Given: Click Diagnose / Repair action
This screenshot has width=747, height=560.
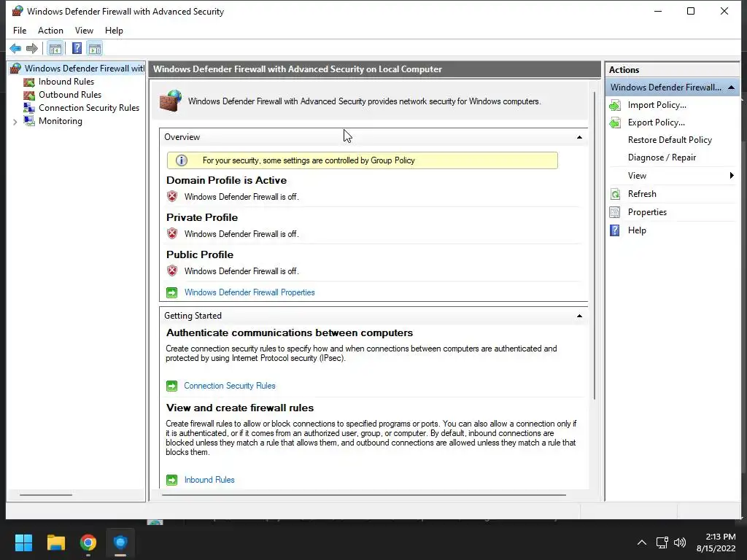Looking at the screenshot, I should point(662,157).
